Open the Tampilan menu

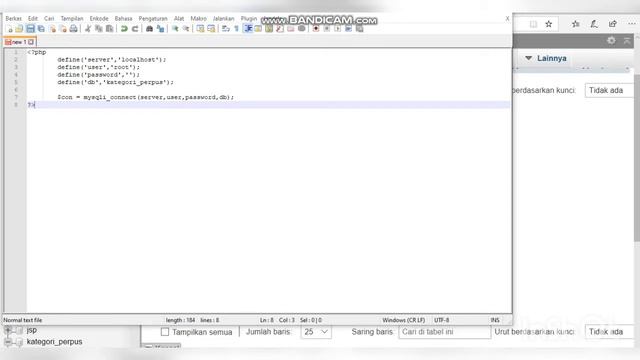coord(72,18)
